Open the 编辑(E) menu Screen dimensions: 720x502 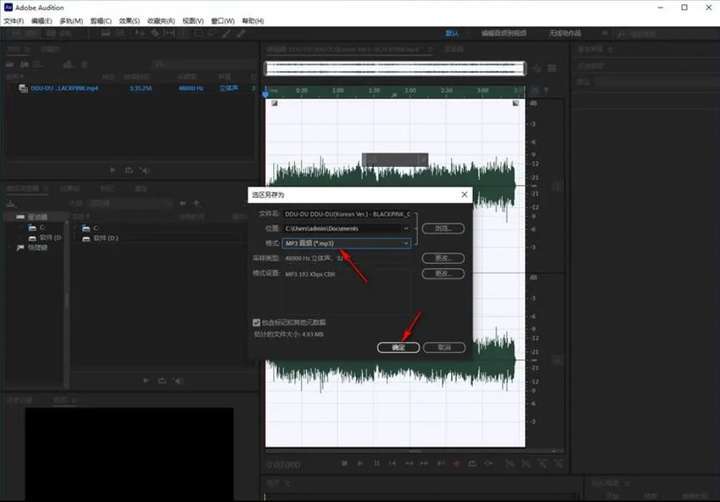click(x=42, y=21)
